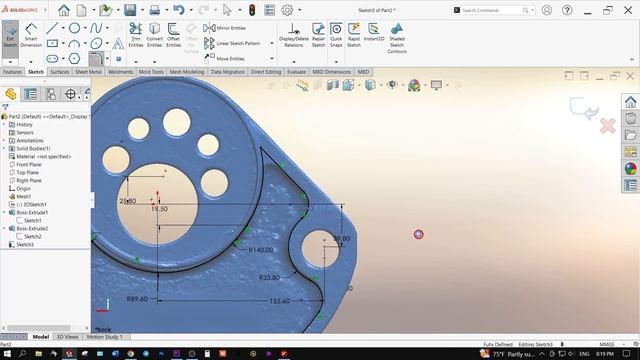Switch to the Mesh Modeling tab
This screenshot has height=360, width=640.
tap(187, 72)
